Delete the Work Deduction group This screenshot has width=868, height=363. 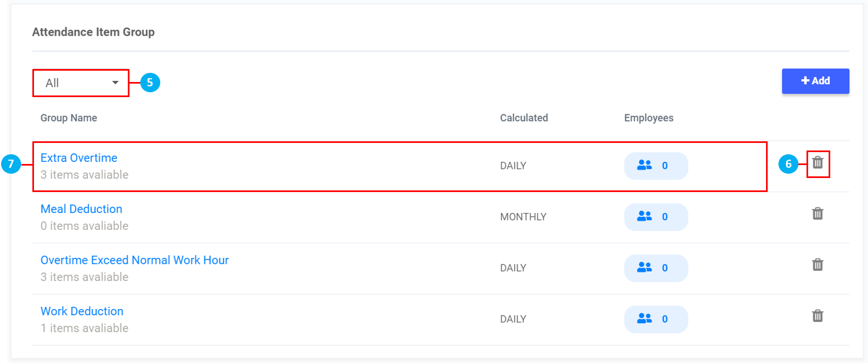click(x=818, y=316)
